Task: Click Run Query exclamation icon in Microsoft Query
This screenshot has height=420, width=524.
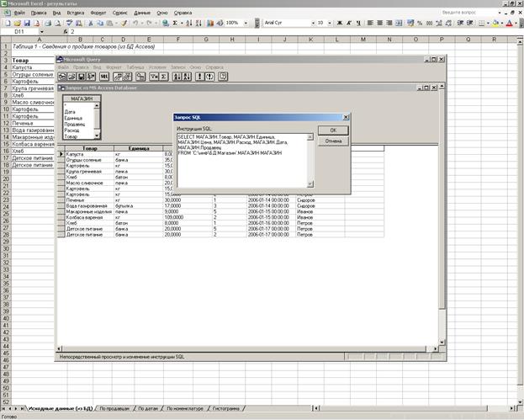Action: click(199, 77)
